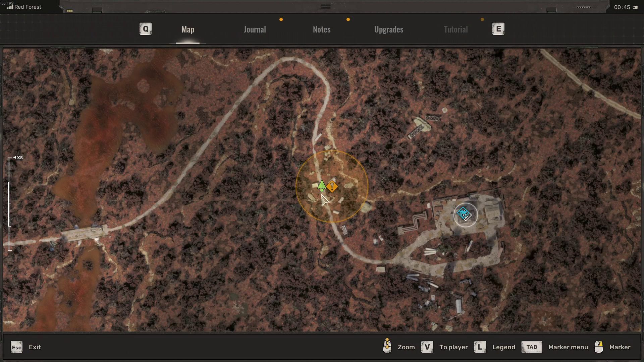This screenshot has width=644, height=362.
Task: Click the L key Legend icon
Action: point(480,347)
